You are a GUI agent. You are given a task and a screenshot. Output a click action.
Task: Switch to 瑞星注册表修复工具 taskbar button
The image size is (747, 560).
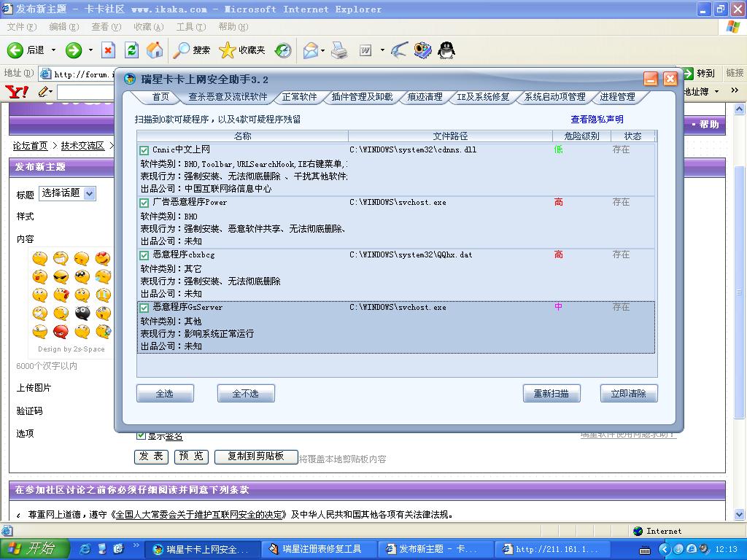point(319,550)
